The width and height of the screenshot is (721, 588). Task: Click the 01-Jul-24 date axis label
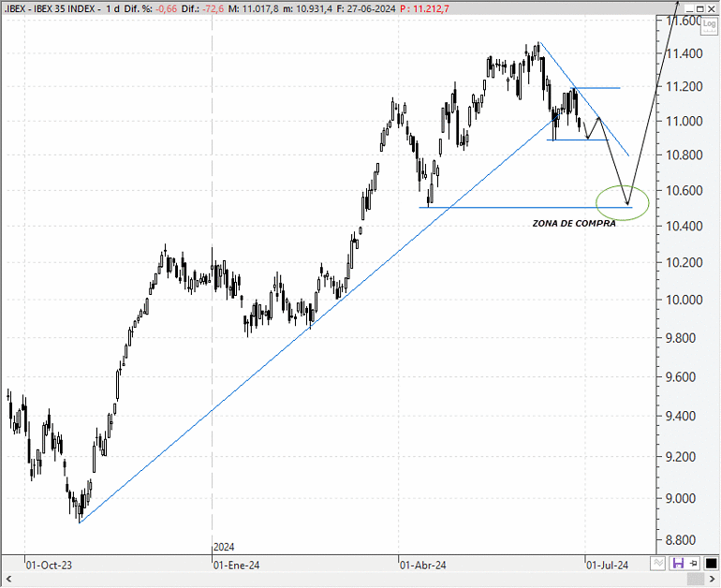608,565
